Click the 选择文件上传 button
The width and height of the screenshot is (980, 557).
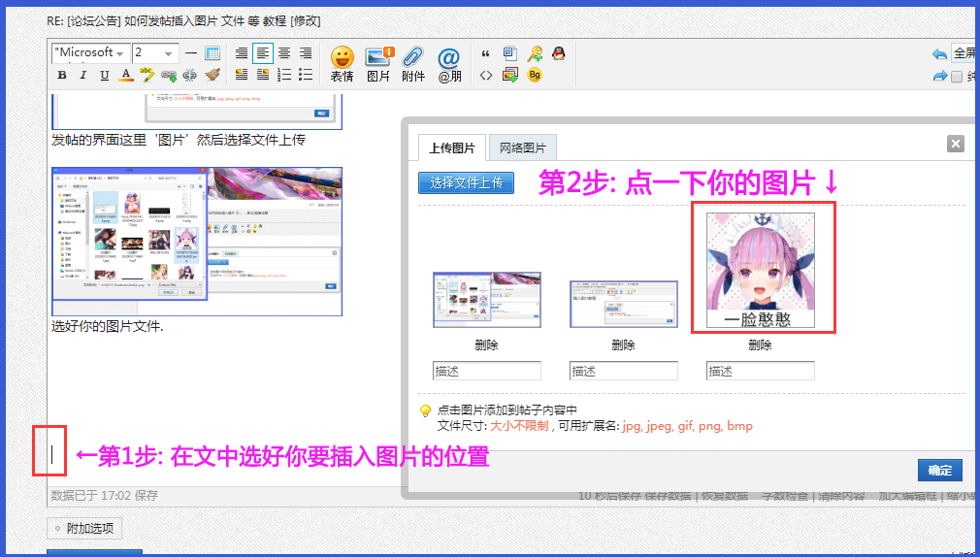(x=467, y=182)
